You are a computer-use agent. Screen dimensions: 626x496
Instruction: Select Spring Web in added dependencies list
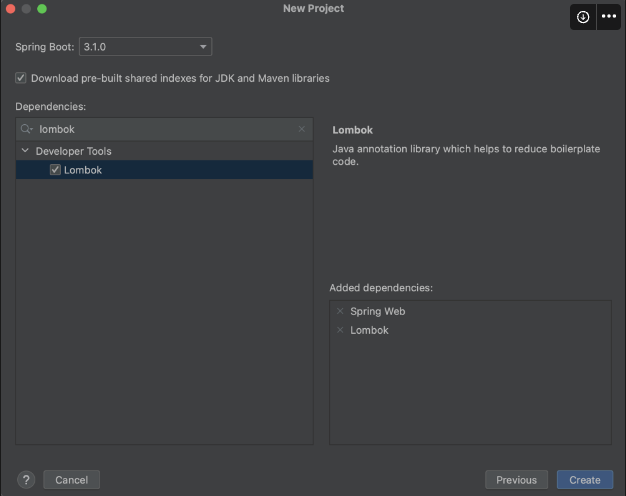[x=378, y=311]
